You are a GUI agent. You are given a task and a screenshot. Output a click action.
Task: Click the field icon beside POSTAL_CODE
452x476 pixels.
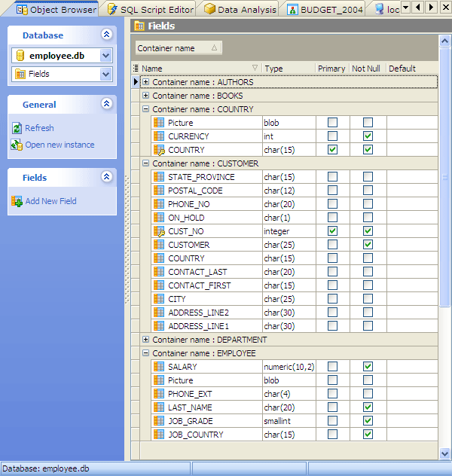(159, 191)
